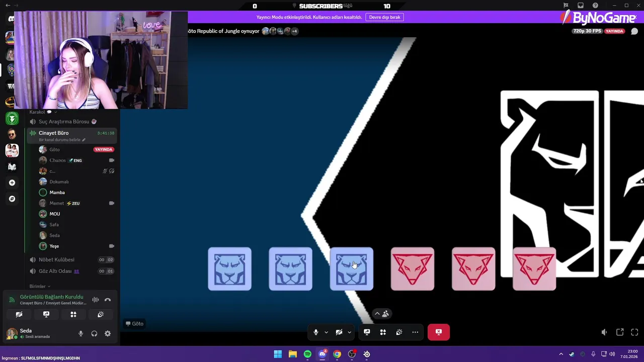Click 'Görüntülü Bağlantı Kuruldu' connection status

[x=51, y=297]
